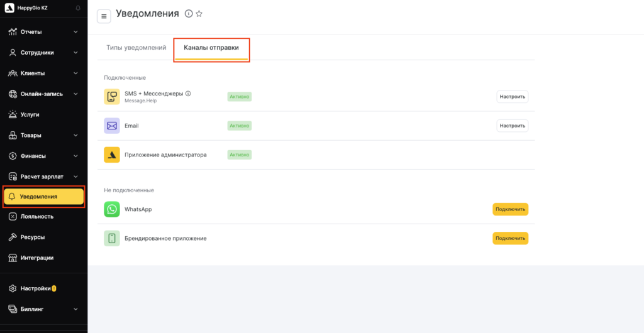Click Подключить for WhatsApp
This screenshot has width=644, height=333.
[510, 209]
